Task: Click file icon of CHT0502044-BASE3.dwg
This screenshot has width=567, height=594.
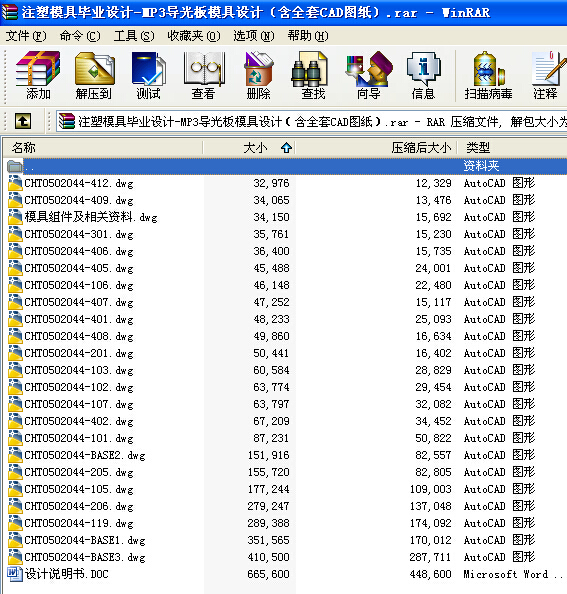Action: coord(15,557)
